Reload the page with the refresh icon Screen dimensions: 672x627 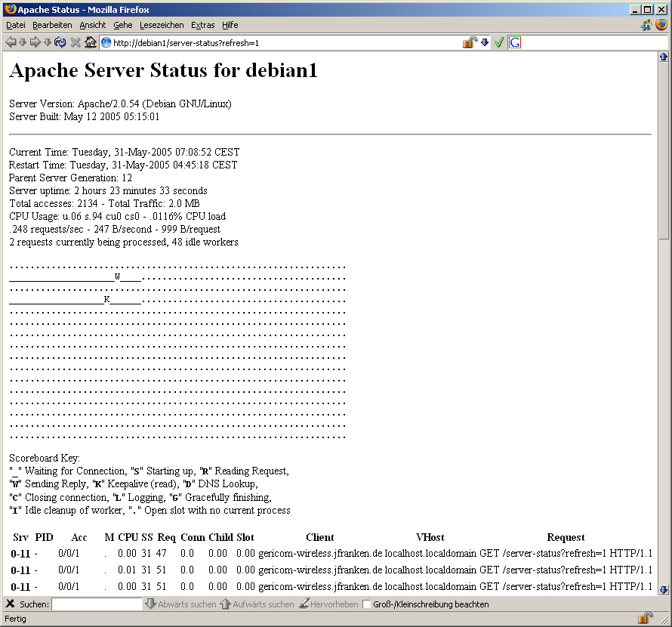60,42
